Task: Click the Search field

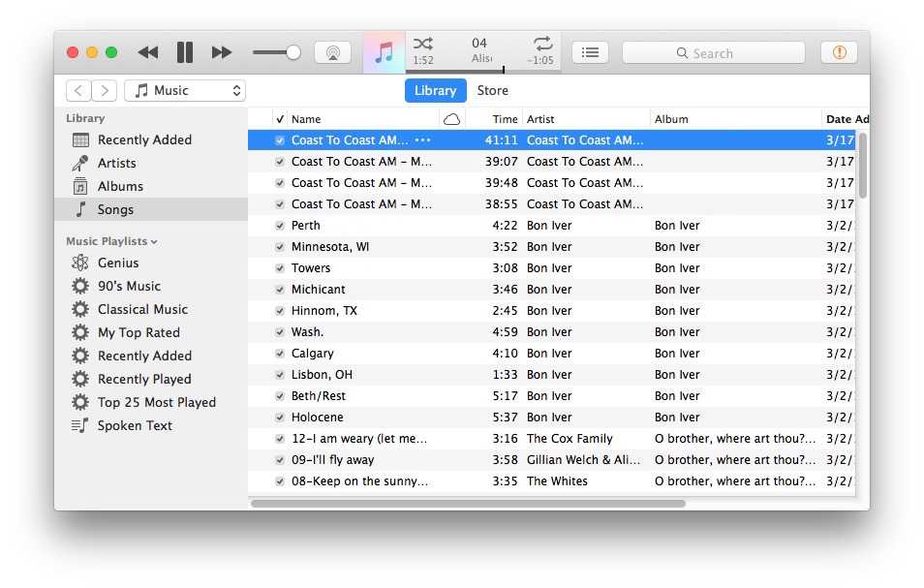Action: pos(713,53)
